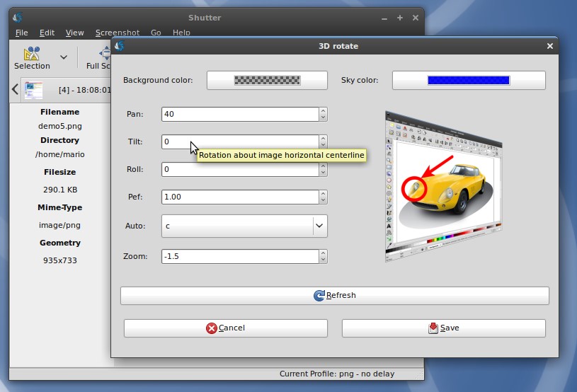Screen dimensions: 577x392
Task: Open the Selection tool dropdown arrow
Action: [x=64, y=57]
